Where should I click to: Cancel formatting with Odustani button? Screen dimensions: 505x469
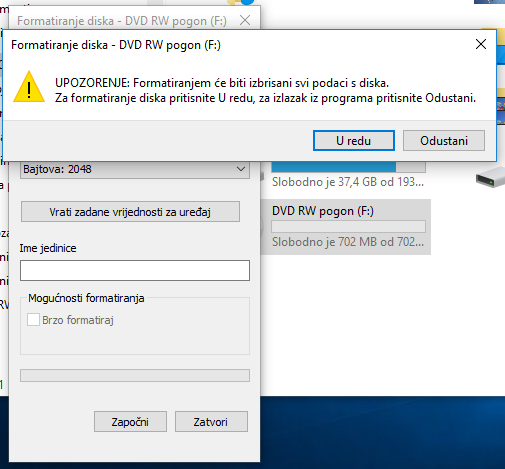444,140
